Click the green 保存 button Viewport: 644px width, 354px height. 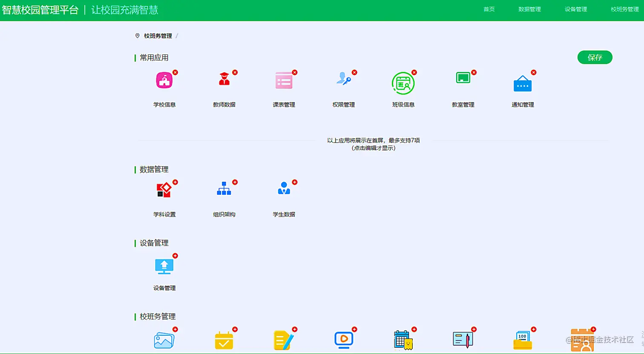tap(595, 57)
